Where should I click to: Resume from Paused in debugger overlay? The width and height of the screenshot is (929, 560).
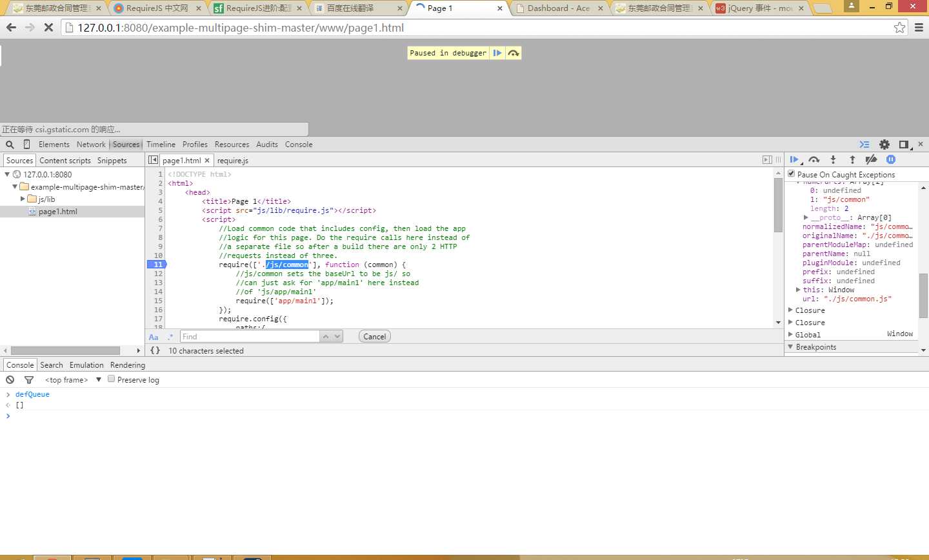pos(497,53)
